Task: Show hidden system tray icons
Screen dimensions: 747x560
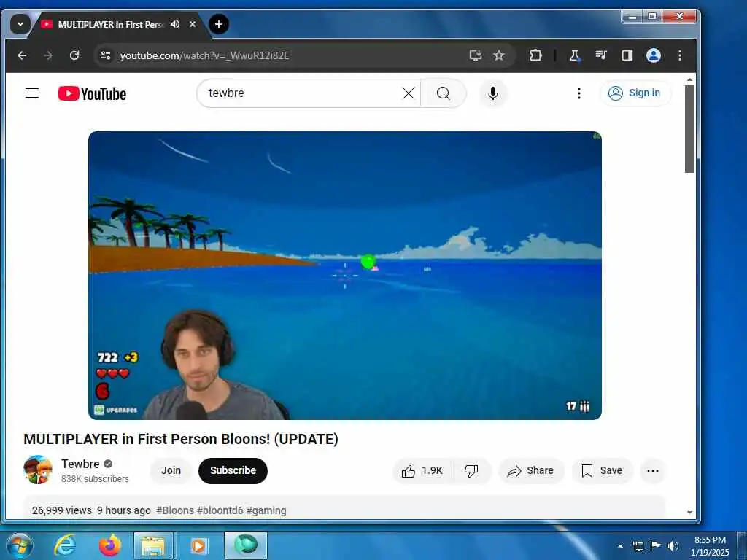Action: 620,546
